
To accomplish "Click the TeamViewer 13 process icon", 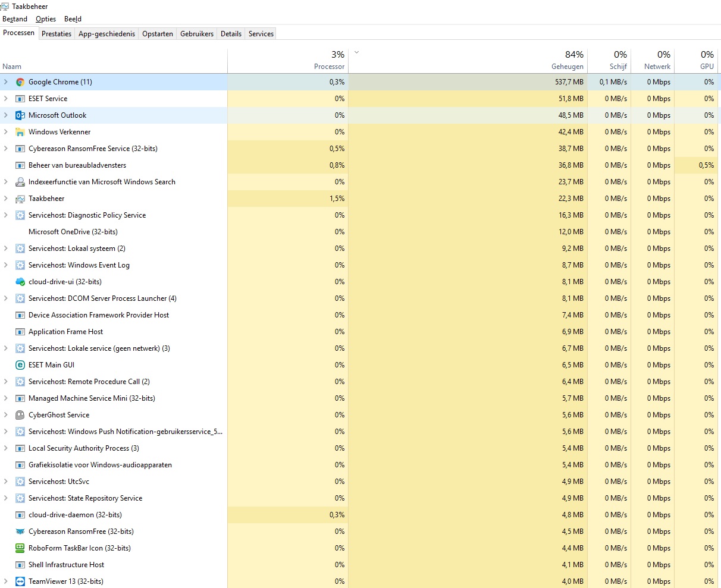I will (20, 581).
